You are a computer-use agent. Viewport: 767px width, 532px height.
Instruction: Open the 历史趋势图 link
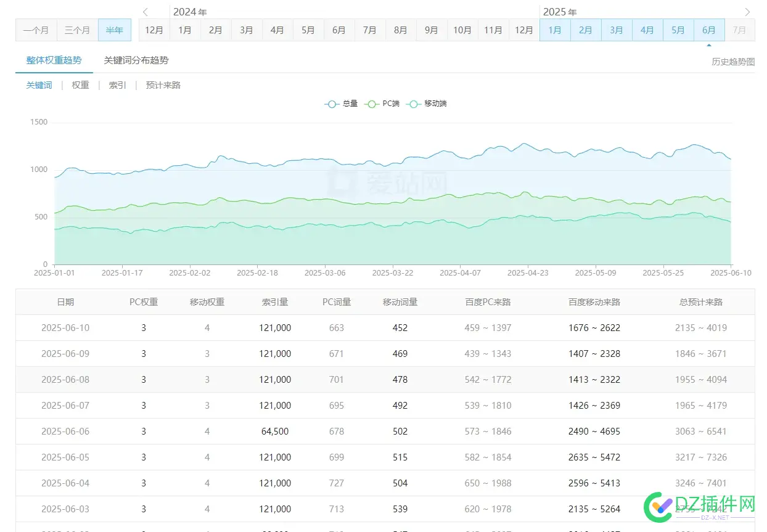click(732, 62)
